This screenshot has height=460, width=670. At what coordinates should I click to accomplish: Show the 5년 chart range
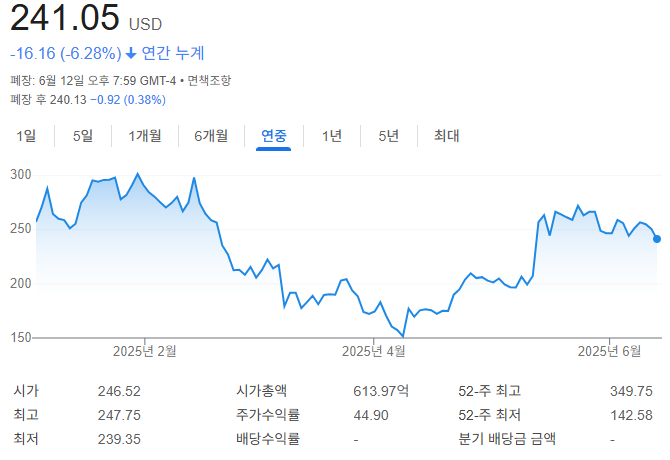tap(388, 136)
